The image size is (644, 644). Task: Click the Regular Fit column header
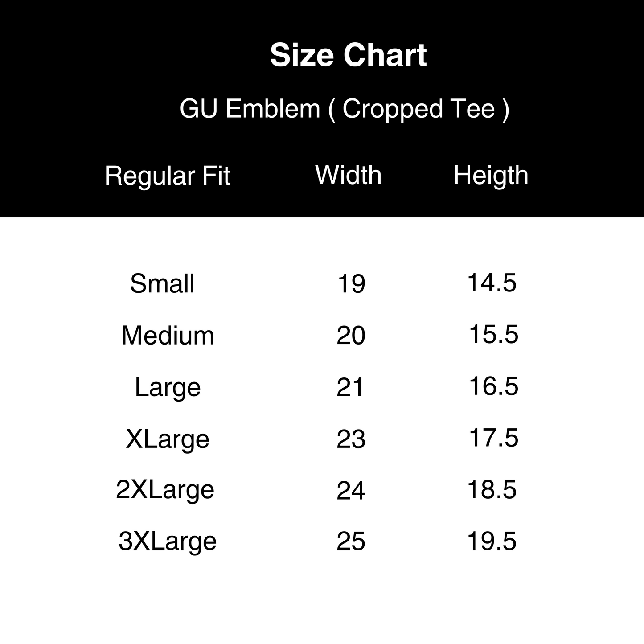[167, 176]
